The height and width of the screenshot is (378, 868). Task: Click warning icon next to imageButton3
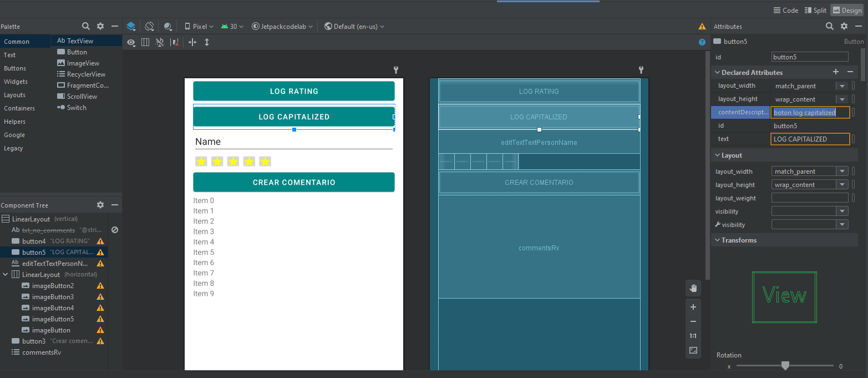[x=100, y=297]
